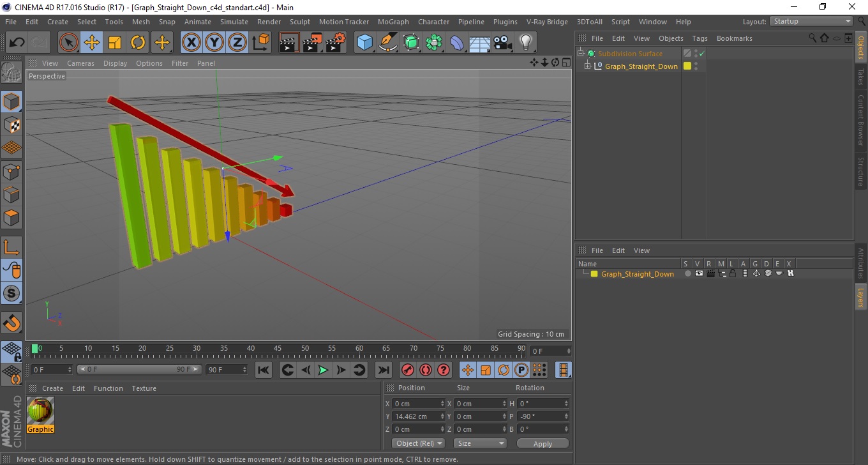
Task: Toggle Position keyframe recording
Action: [468, 370]
